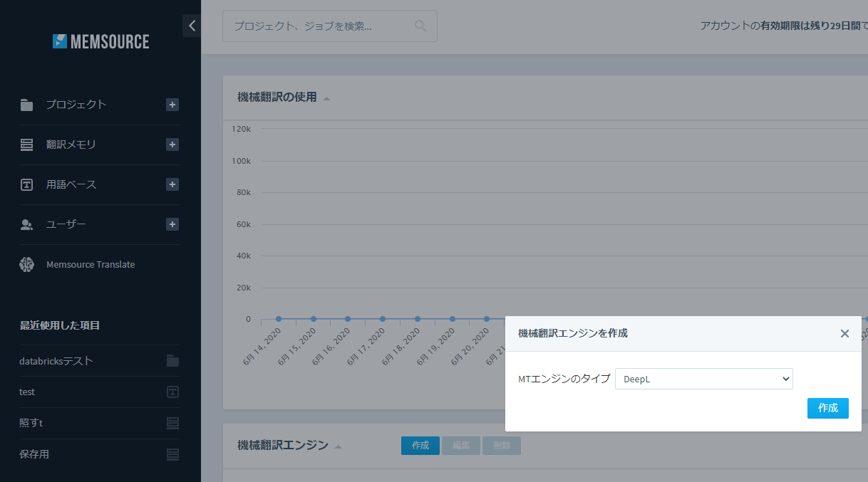868x482 pixels.
Task: Add a new translation memory with the plus icon
Action: 172,145
